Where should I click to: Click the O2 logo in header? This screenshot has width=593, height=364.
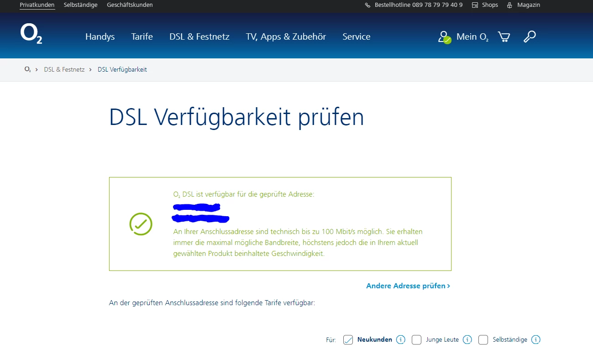click(31, 34)
